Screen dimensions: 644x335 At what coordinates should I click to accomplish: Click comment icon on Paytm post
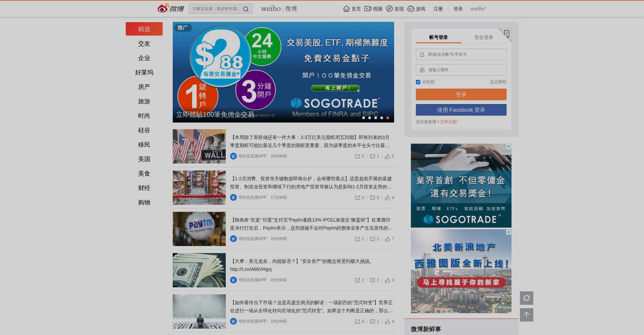[x=372, y=239]
